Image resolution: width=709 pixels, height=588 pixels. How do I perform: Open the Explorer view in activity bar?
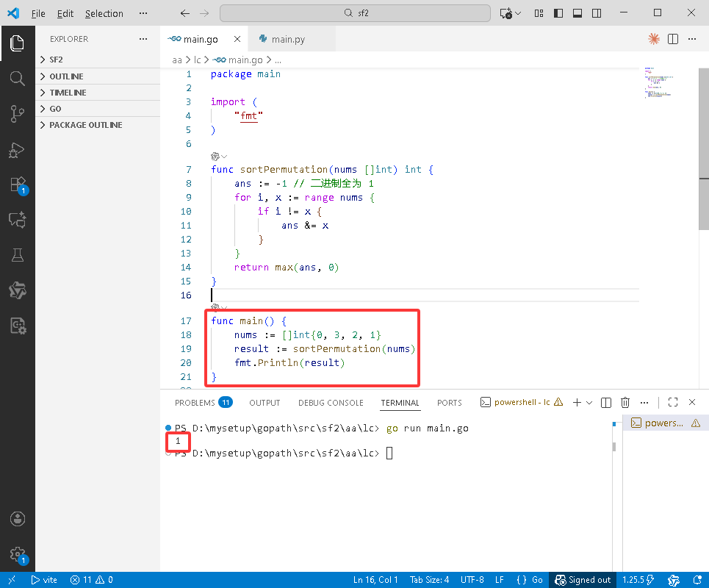coord(17,43)
